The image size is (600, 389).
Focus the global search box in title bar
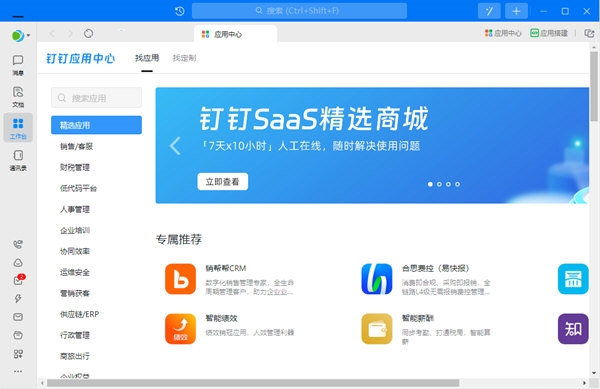[299, 11]
